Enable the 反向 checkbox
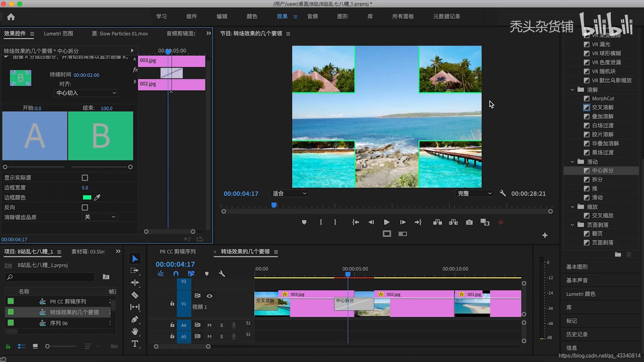Viewport: 644px width, 362px height. (85, 207)
